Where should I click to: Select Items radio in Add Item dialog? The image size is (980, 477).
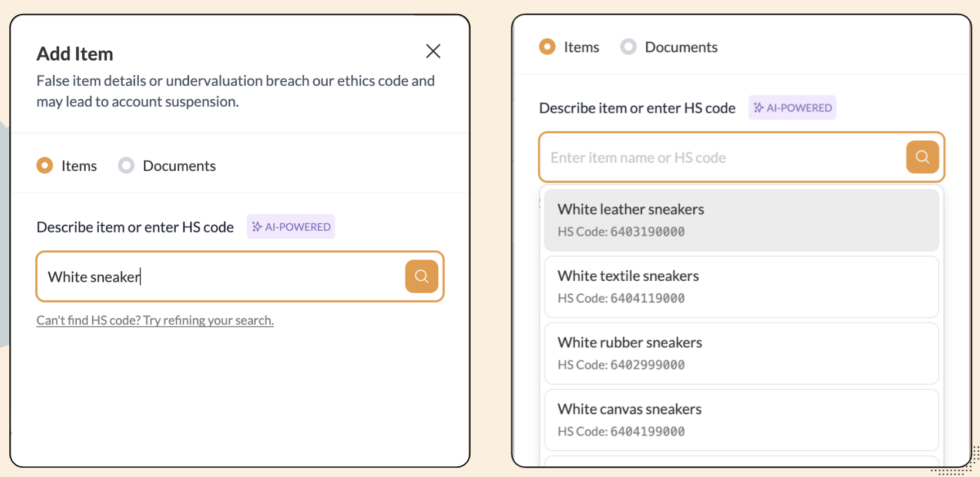click(x=45, y=166)
